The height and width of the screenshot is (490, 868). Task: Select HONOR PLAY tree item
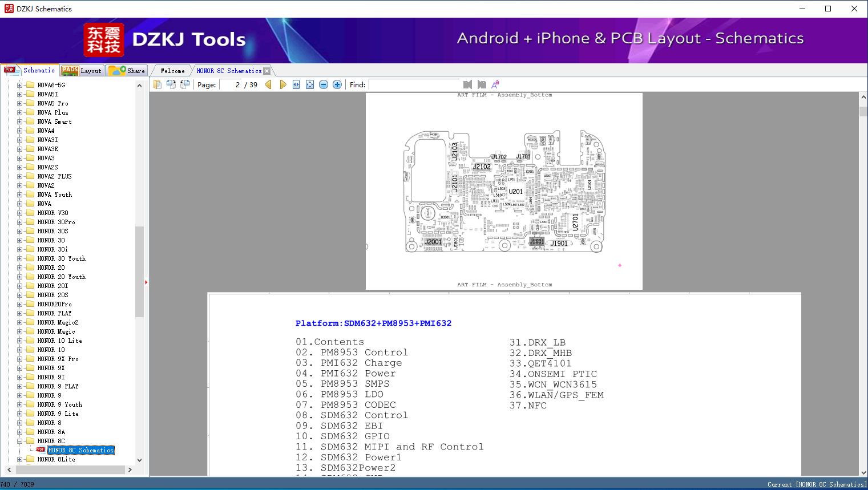54,313
